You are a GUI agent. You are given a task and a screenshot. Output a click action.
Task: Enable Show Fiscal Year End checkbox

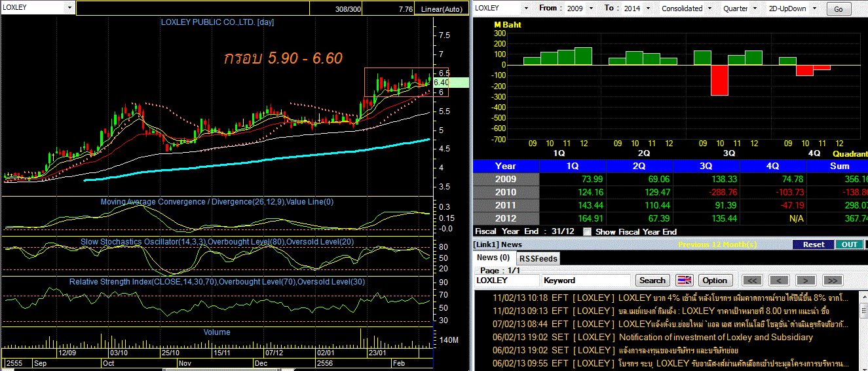[x=587, y=231]
